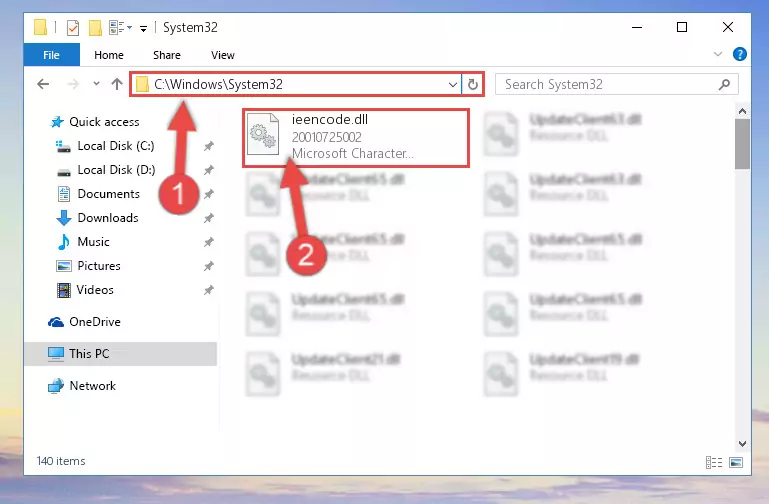Screen dimensions: 769x504
Task: Go up one folder level with Up arrow
Action: tap(117, 84)
